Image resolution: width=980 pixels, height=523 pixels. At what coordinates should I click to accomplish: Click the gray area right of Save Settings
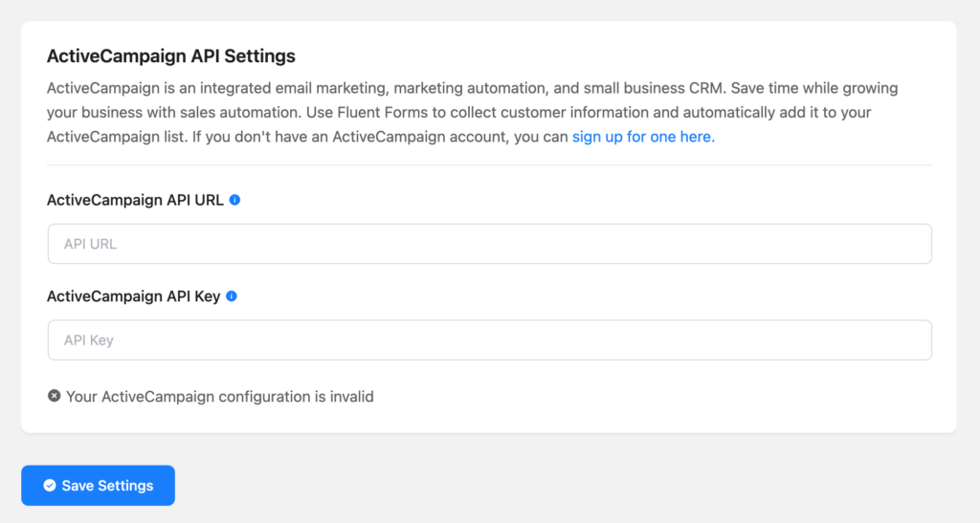tap(574, 485)
